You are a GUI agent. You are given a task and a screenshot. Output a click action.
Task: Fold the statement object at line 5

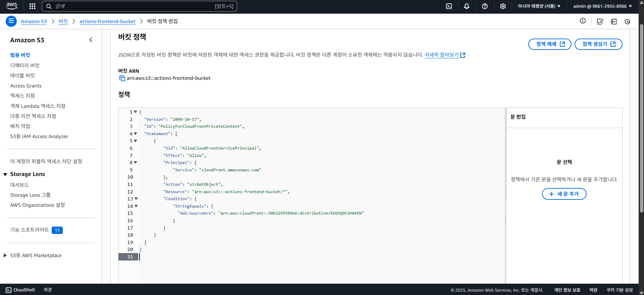(x=136, y=141)
